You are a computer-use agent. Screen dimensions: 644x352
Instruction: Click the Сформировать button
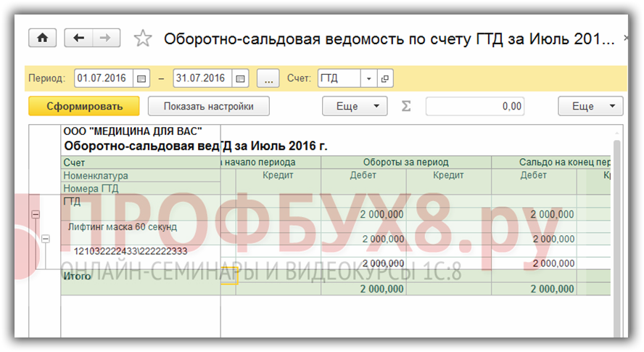point(84,106)
